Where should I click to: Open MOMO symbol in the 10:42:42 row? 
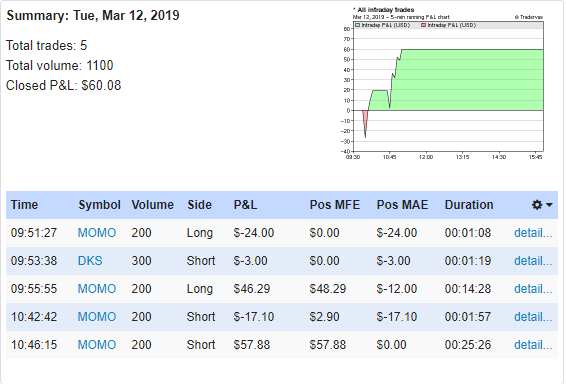(x=97, y=317)
